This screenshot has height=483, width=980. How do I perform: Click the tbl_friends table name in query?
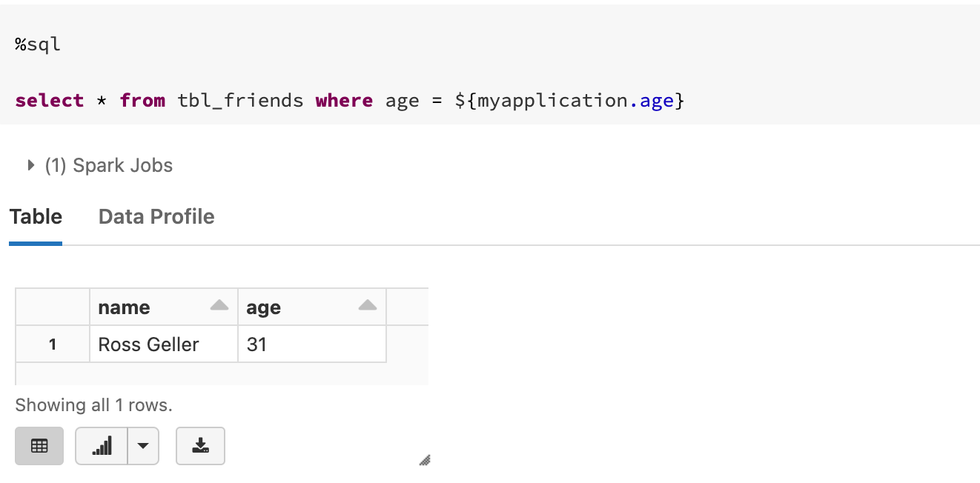pyautogui.click(x=241, y=100)
